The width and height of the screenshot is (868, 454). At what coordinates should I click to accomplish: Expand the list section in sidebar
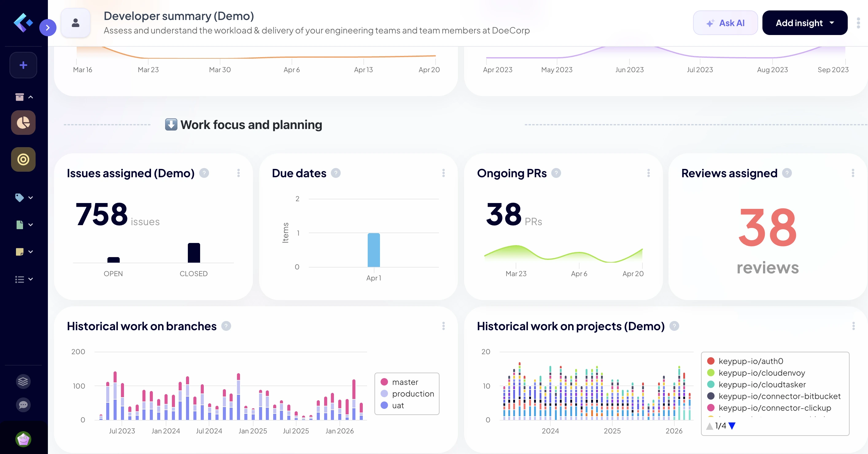pos(24,279)
